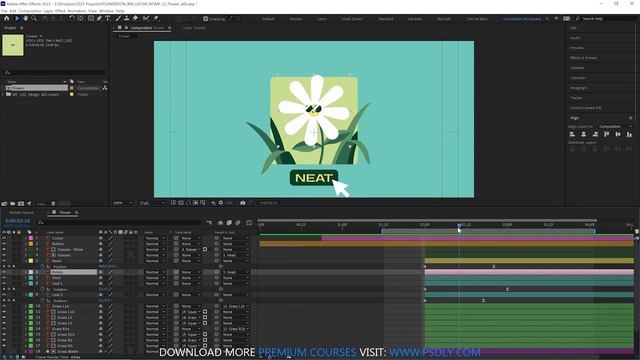Click the Home icon in the toolbar
The image size is (640, 360).
pyautogui.click(x=7, y=18)
